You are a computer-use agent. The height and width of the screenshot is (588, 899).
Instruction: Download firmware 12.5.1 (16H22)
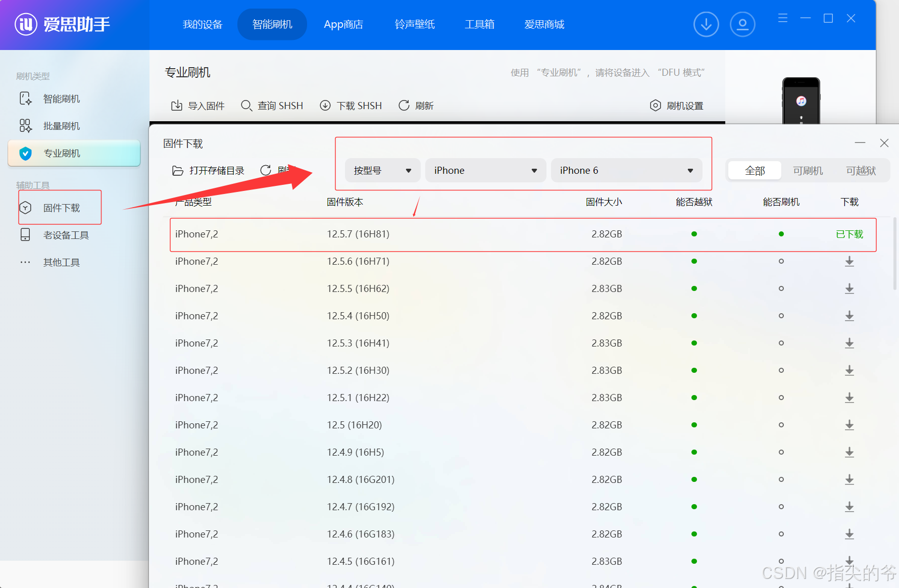850,398
